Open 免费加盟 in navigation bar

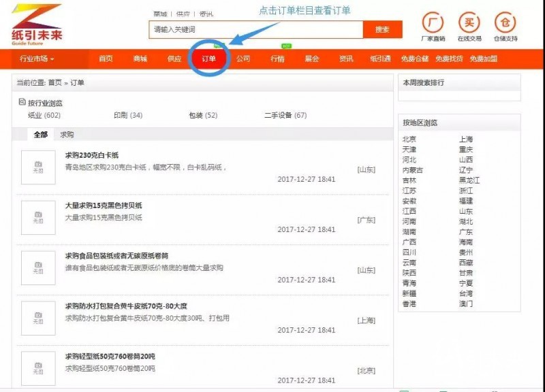483,59
